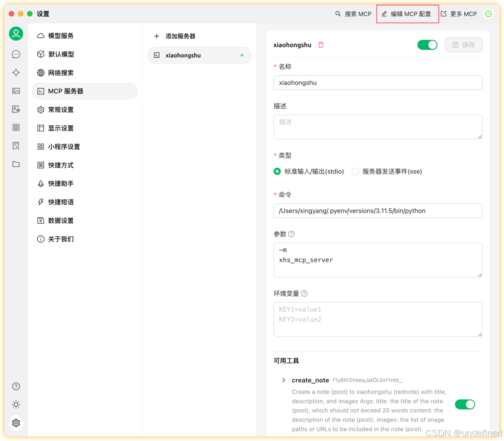Click the help question mark icon in sidebar

(x=16, y=386)
